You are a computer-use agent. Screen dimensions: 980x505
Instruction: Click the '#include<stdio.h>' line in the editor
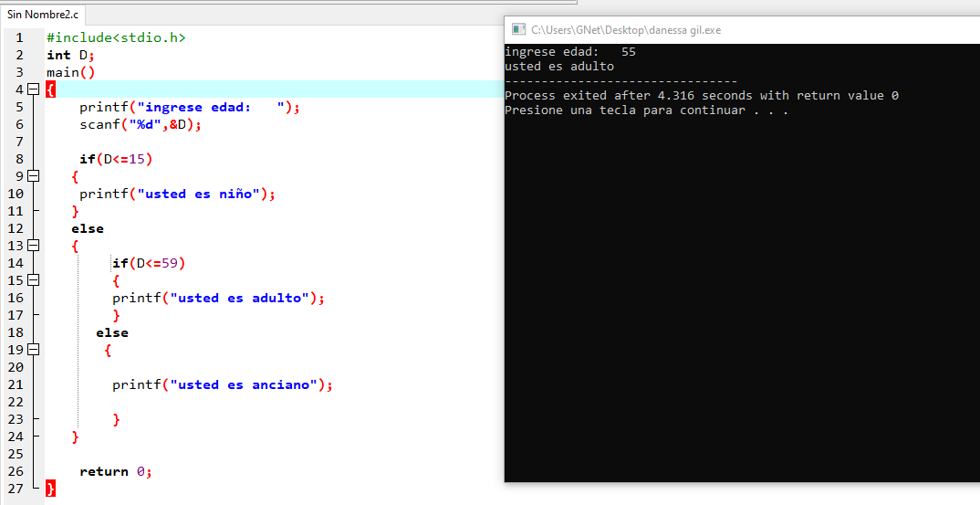point(116,37)
